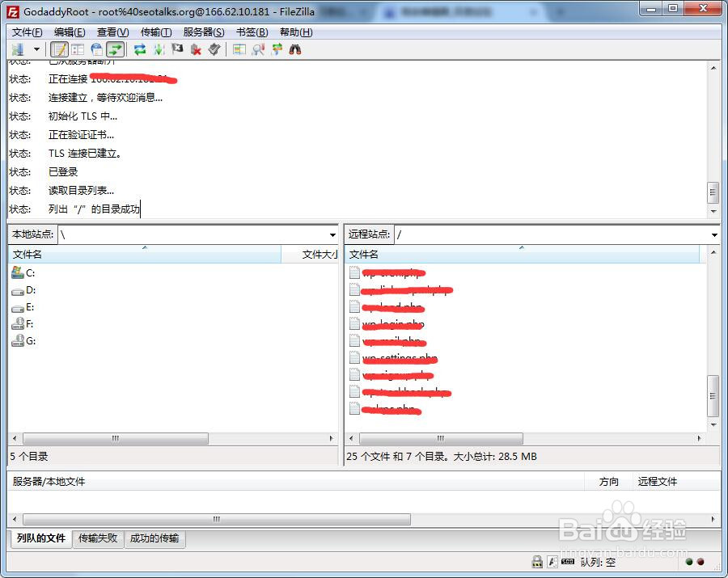
Task: Open the 文件(F) menu
Action: tap(27, 32)
